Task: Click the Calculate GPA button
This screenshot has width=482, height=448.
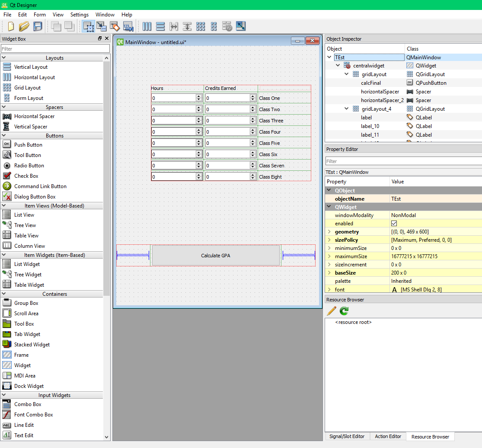Action: 216,256
